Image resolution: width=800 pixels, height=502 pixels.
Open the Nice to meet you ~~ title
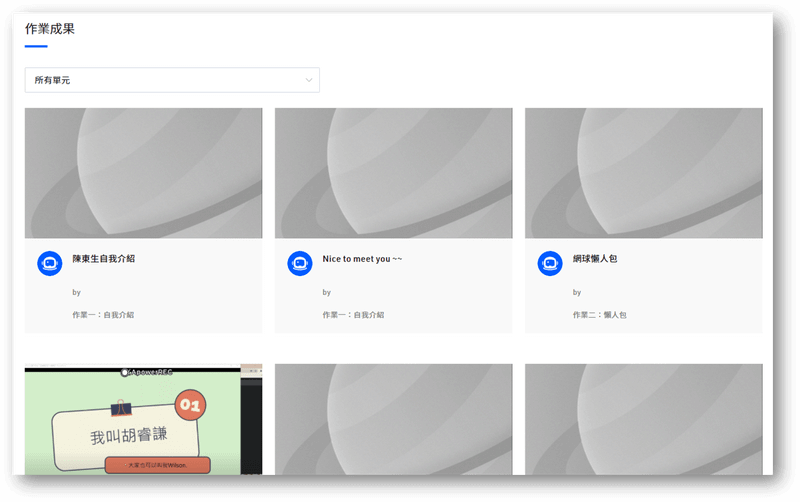tap(362, 258)
